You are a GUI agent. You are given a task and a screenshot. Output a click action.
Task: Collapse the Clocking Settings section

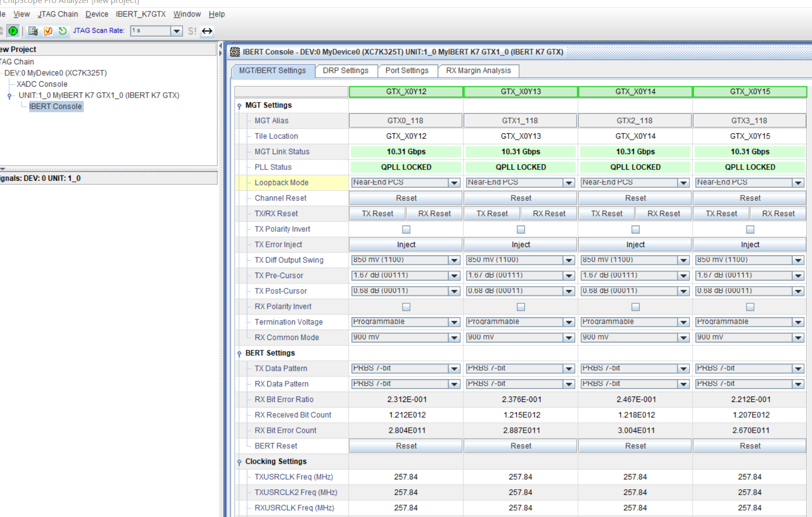[239, 462]
